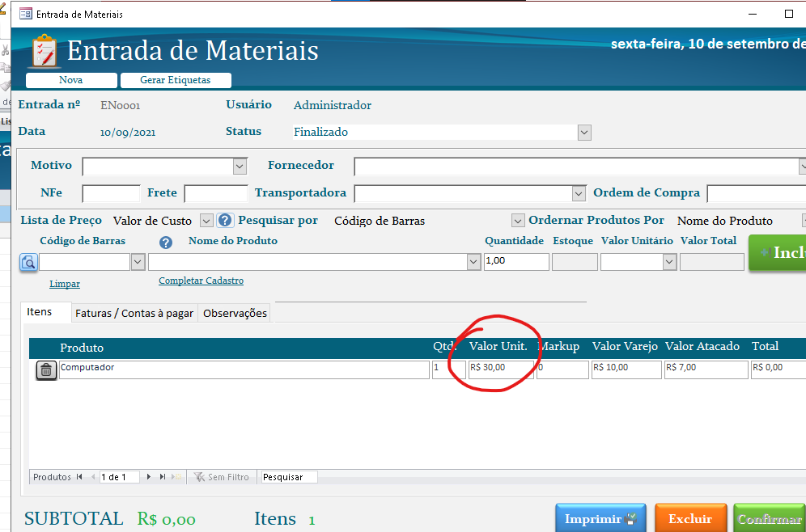Screen dimensions: 806x532
Task: Maximize the Entrada de Materiais window
Action: coord(789,14)
